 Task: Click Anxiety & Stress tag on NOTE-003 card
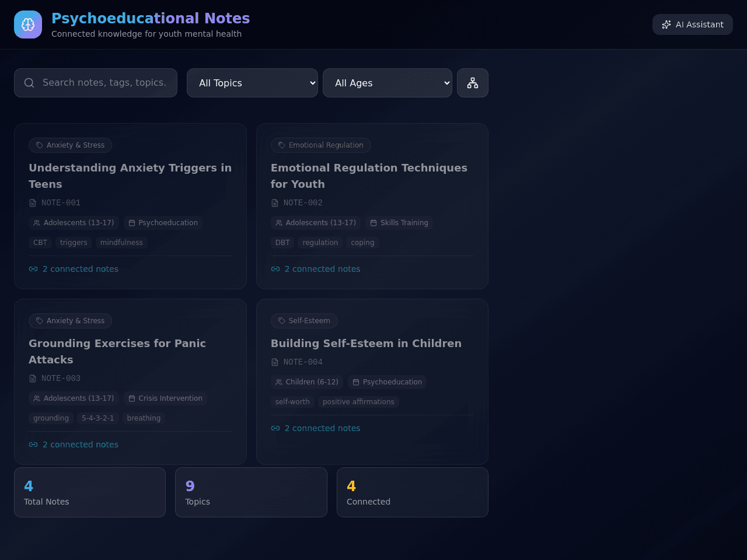click(x=70, y=321)
